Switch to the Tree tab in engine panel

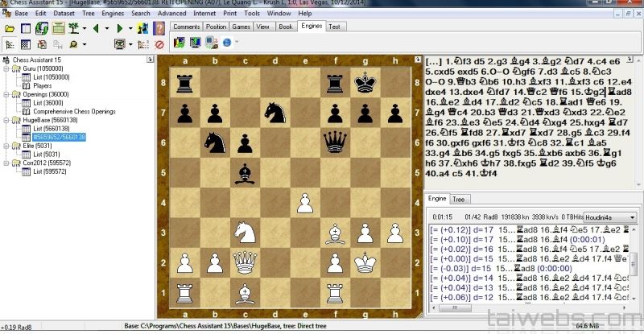pos(458,199)
